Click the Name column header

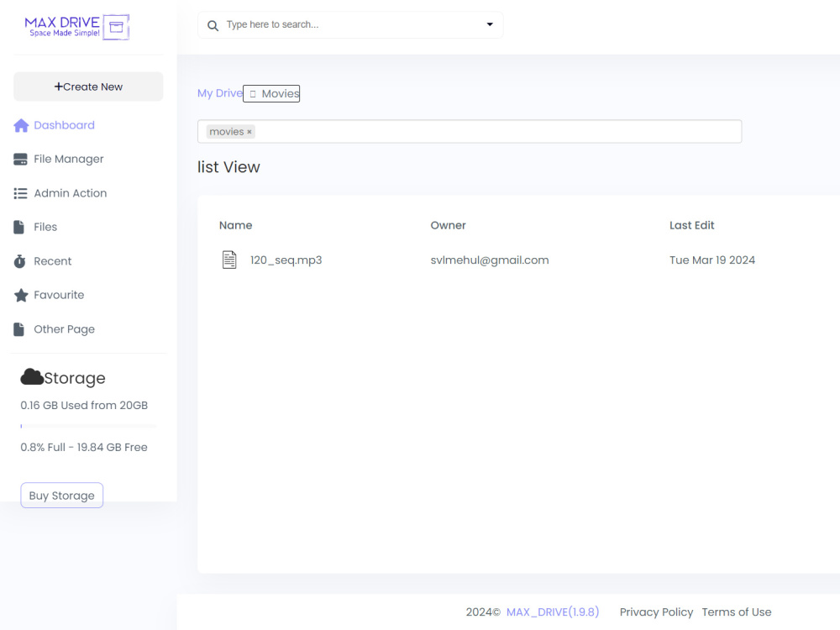click(x=236, y=225)
